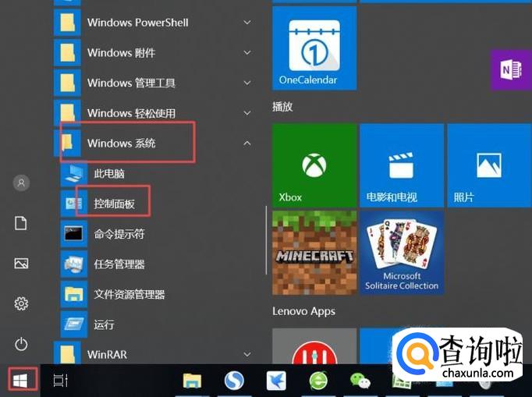
Task: Open Microsoft Solitaire Collection tile
Action: [401, 253]
